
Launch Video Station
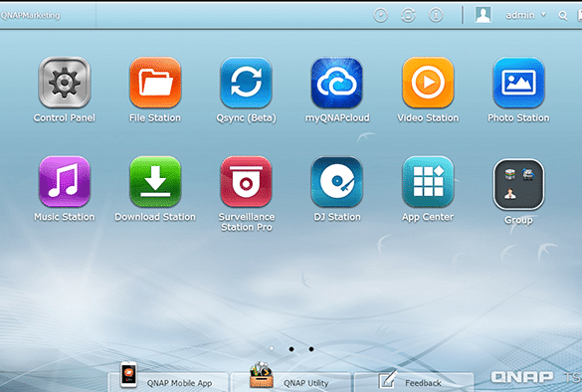[x=428, y=83]
